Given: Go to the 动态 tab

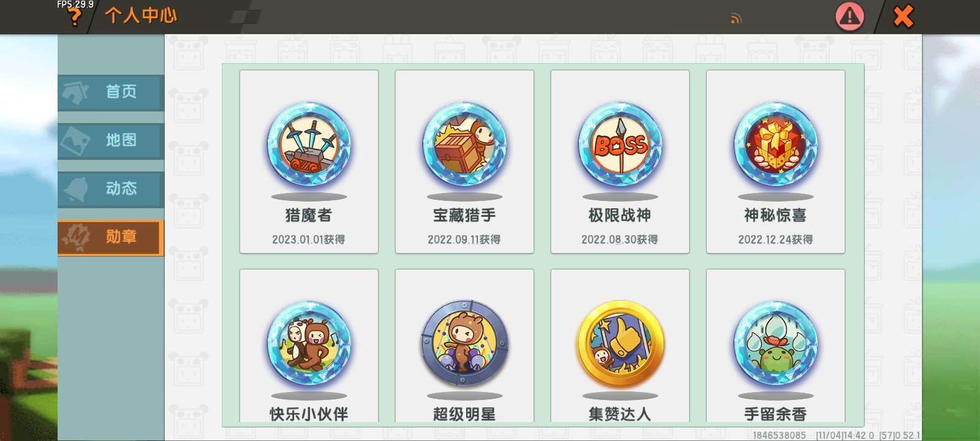Looking at the screenshot, I should [111, 189].
